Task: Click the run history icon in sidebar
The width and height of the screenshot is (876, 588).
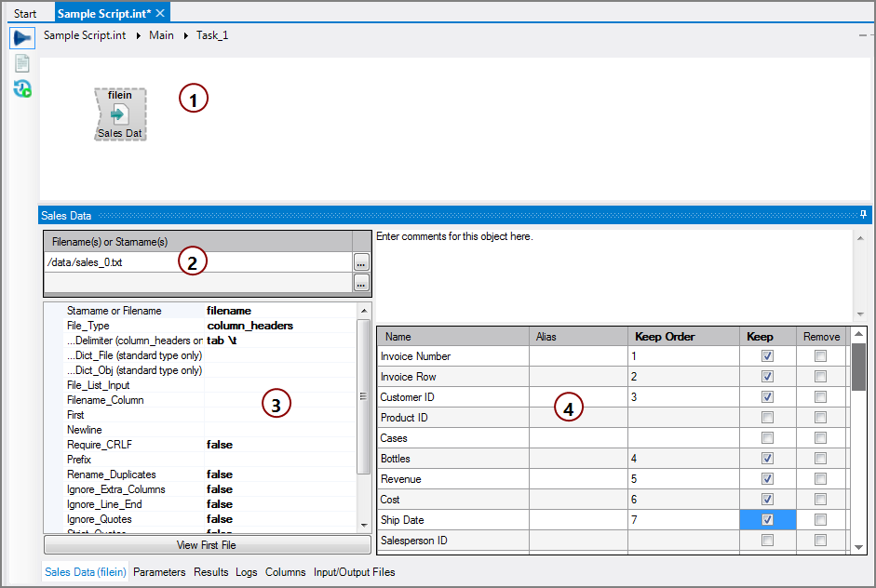Action: pos(20,88)
